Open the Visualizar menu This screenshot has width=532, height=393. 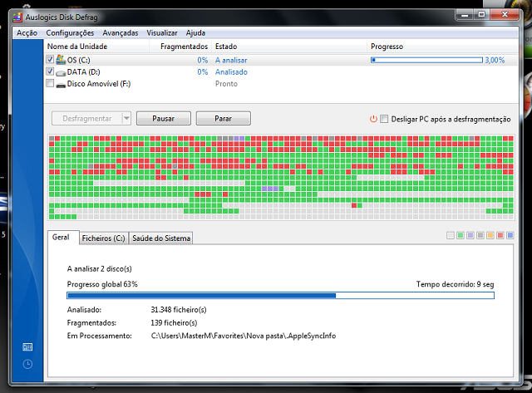[x=162, y=33]
